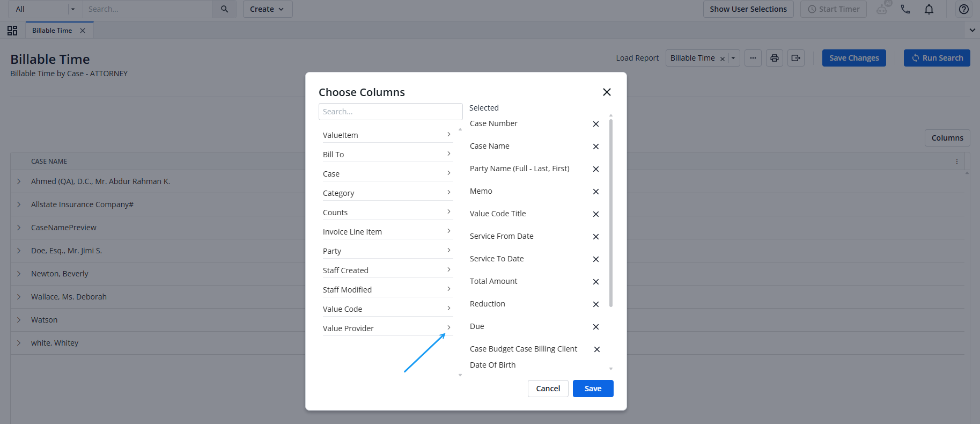The height and width of the screenshot is (424, 980).
Task: Remove Total Amount column selection
Action: pyautogui.click(x=595, y=282)
